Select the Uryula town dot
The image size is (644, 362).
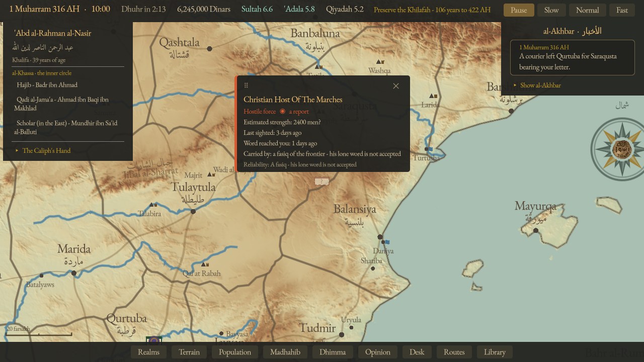[x=351, y=327]
